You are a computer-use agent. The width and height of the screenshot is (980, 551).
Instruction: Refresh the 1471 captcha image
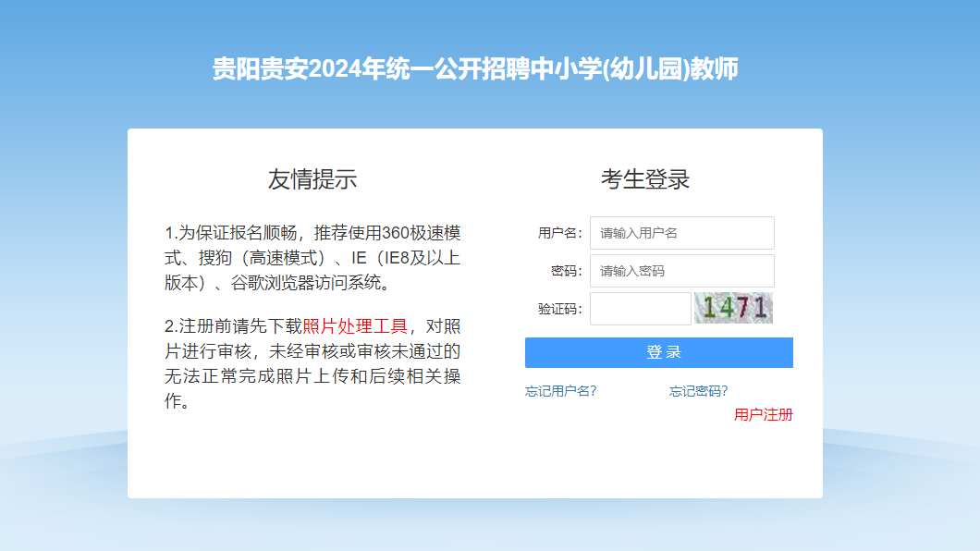coord(733,308)
